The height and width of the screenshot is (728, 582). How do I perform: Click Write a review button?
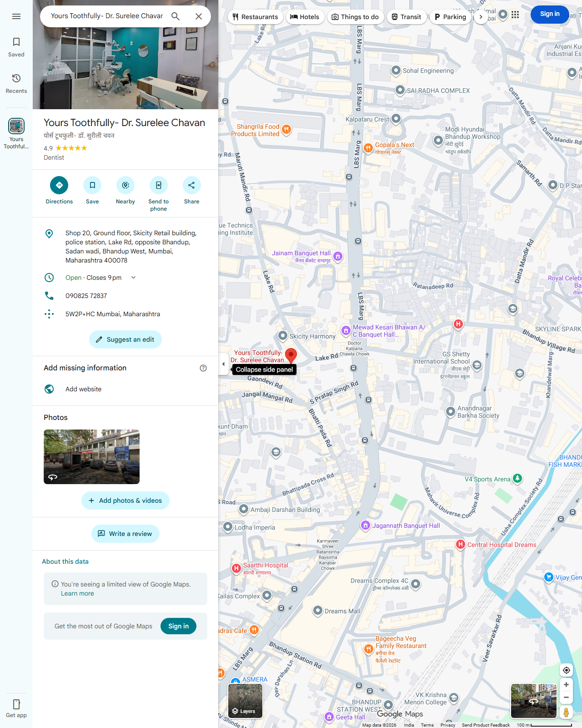(125, 534)
